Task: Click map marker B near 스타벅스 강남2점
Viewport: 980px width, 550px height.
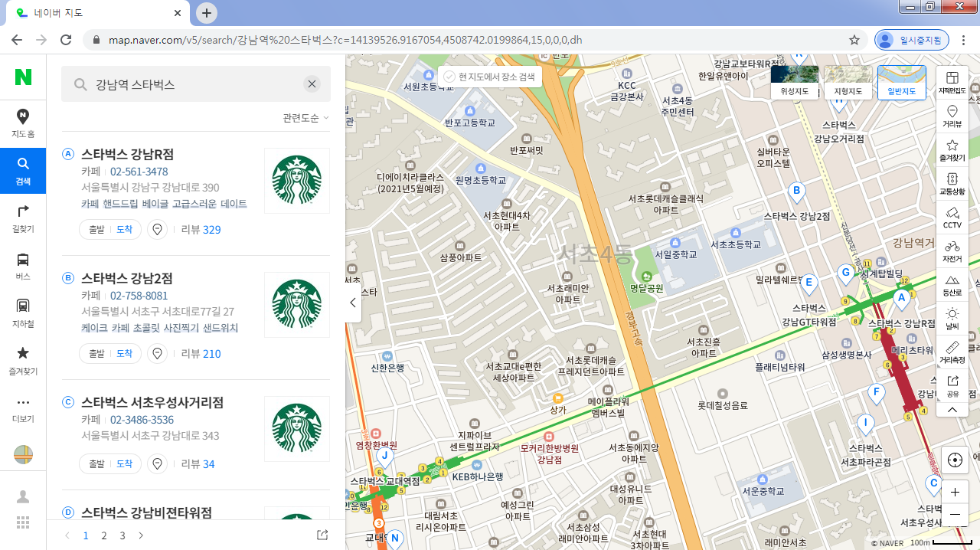Action: tap(796, 192)
